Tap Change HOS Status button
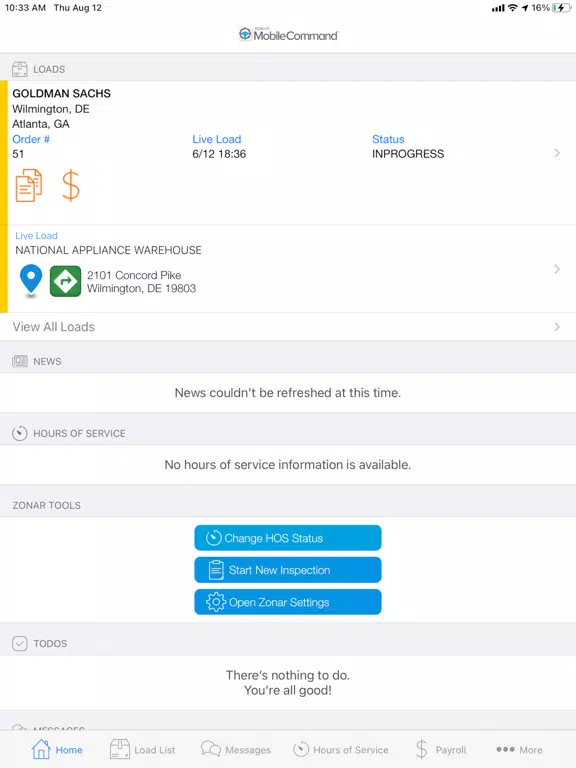The width and height of the screenshot is (576, 768). point(288,538)
